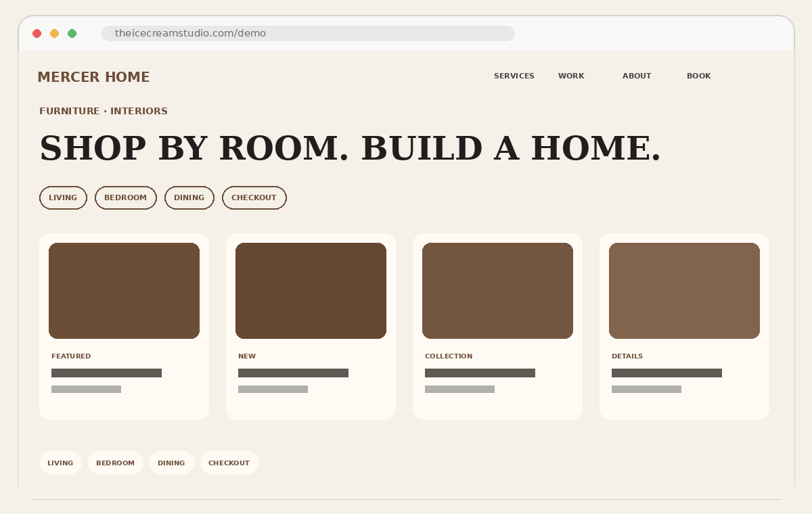Screen dimensions: 812x514
Task: Click the green maximize window dot
Action: (x=72, y=33)
